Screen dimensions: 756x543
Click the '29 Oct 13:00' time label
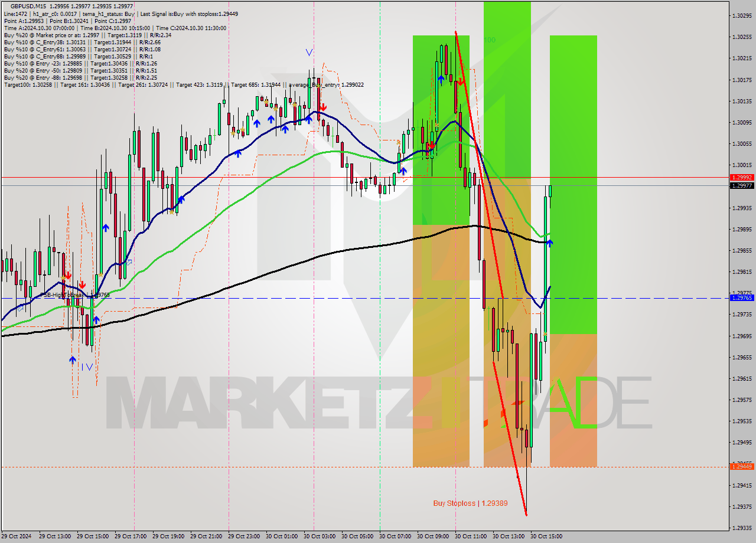[x=55, y=537]
